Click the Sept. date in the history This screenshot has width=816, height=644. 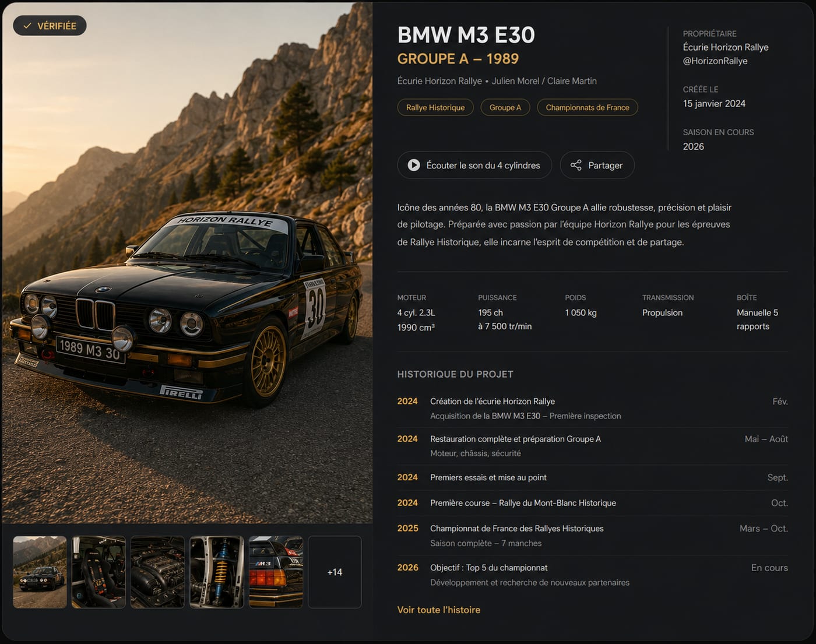[x=778, y=477]
